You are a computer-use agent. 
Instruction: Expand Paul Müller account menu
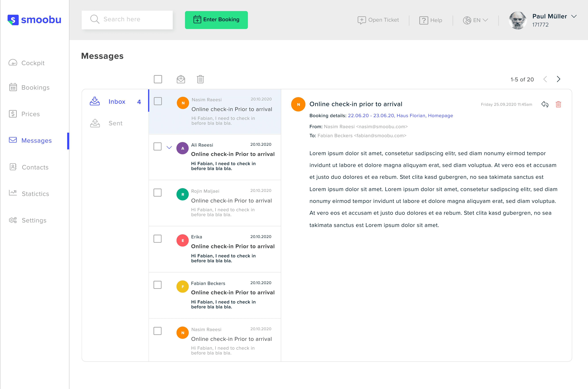coord(574,16)
